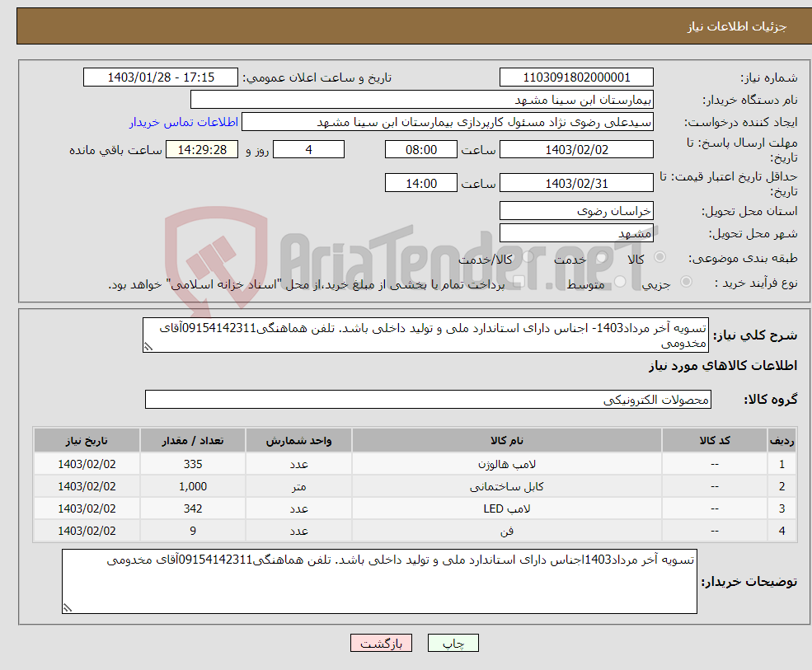Click the response deadline date 1403/02/02 field
The image size is (812, 670).
(576, 150)
